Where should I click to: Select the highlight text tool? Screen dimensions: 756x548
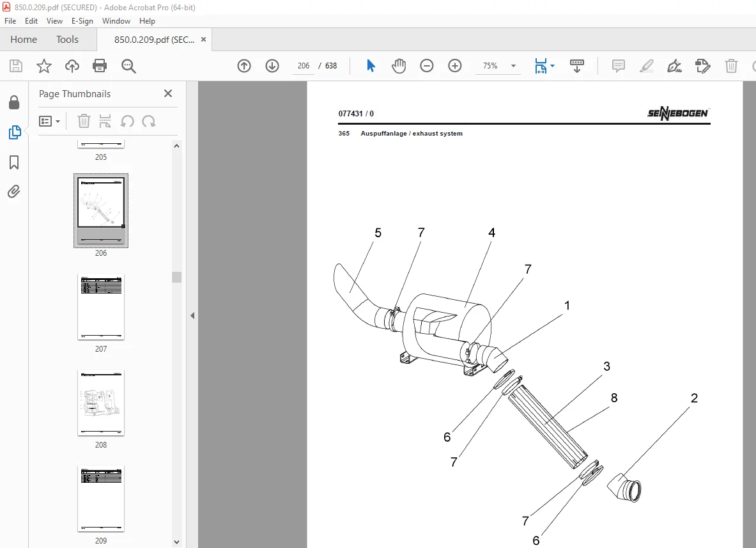[x=646, y=66]
